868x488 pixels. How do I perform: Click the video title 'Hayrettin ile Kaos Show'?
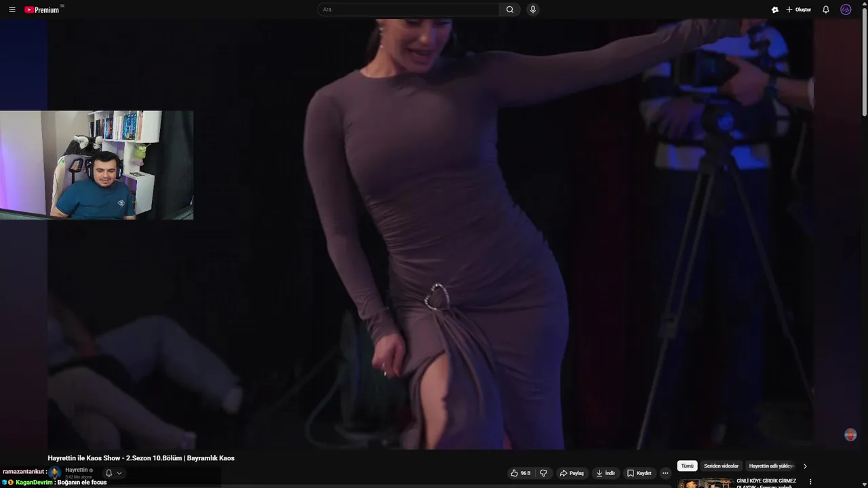click(141, 458)
